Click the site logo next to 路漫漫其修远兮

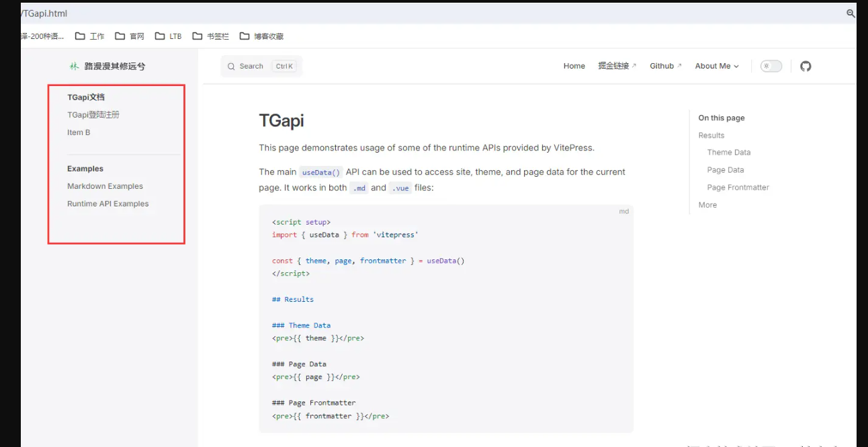point(74,66)
